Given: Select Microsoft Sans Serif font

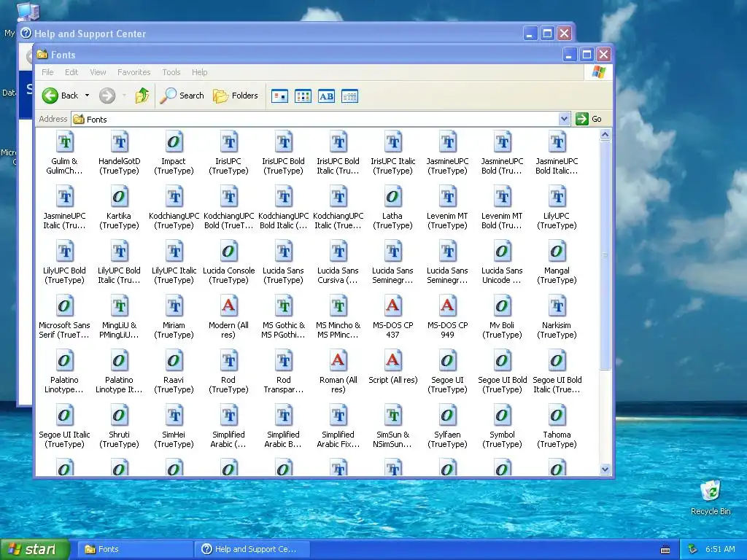Looking at the screenshot, I should 64,316.
